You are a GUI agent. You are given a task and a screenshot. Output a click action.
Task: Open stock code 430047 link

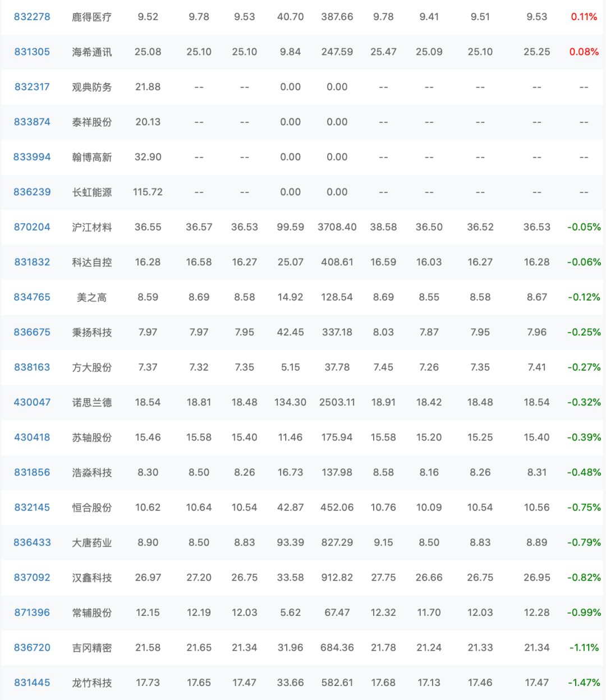(32, 402)
